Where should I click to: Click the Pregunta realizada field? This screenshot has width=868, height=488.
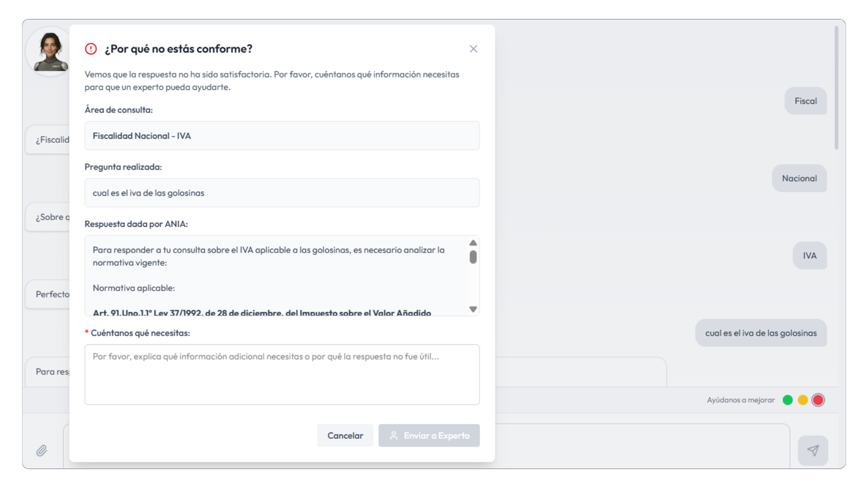click(282, 193)
